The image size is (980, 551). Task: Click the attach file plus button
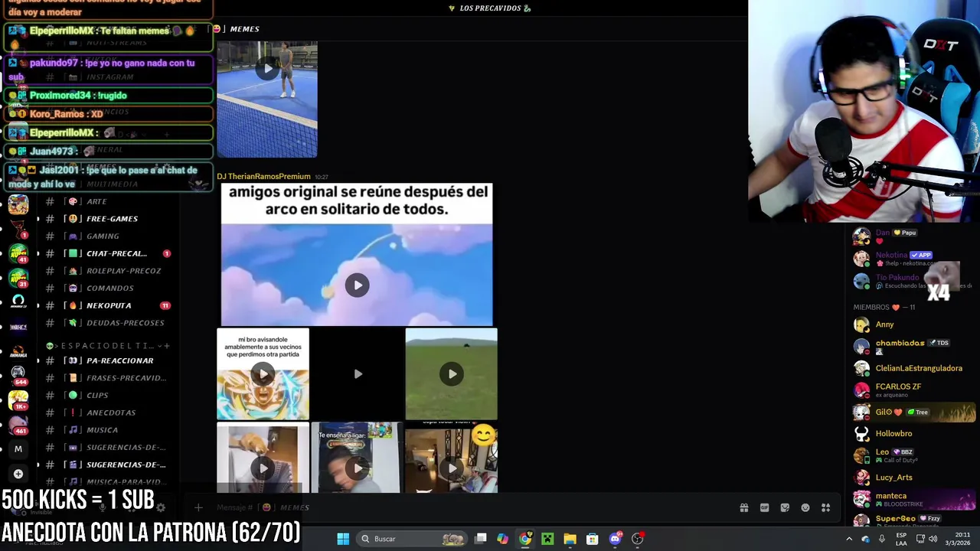(x=198, y=507)
